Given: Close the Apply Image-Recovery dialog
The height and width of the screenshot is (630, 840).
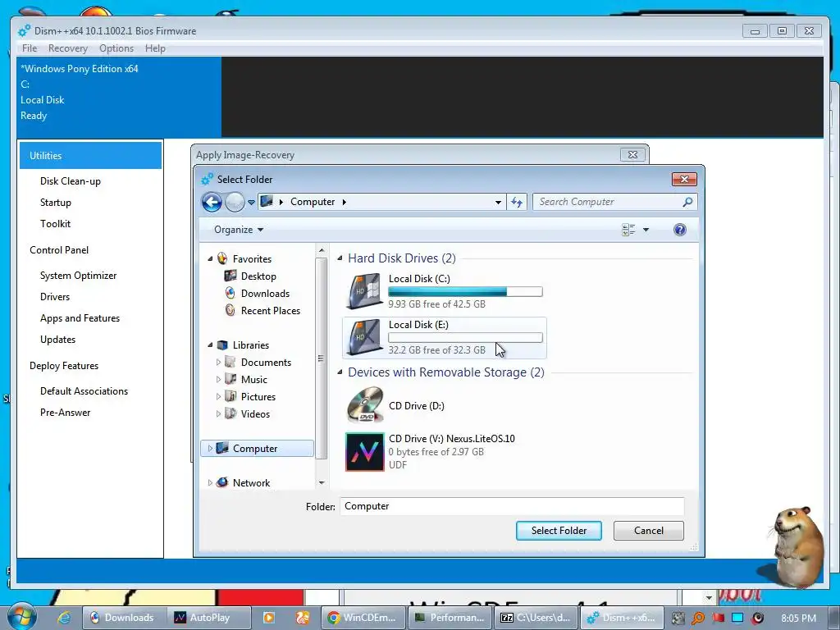Looking at the screenshot, I should click(632, 155).
